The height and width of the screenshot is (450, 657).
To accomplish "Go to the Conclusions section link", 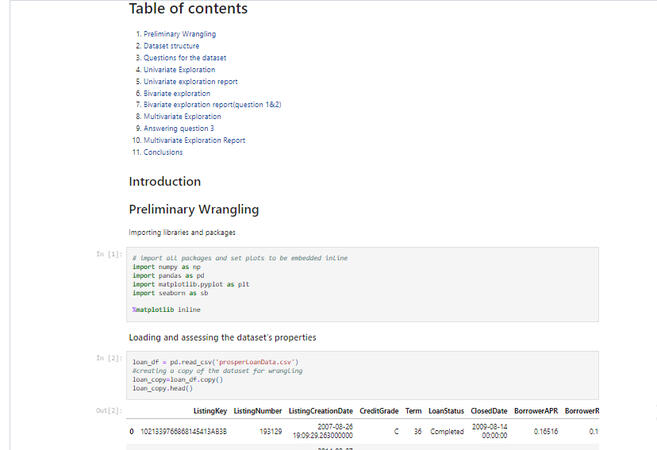I will coord(163,153).
